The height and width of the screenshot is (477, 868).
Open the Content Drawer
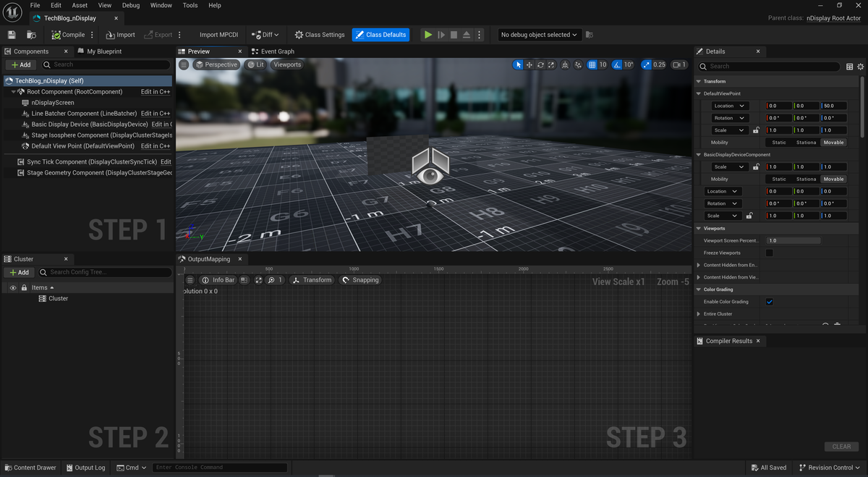point(30,468)
